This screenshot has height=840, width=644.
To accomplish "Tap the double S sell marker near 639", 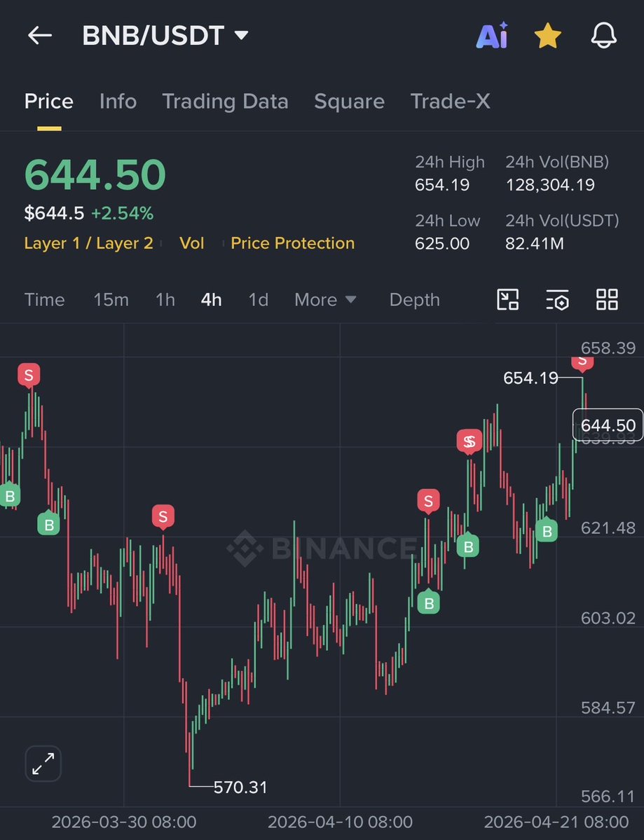I will click(470, 442).
